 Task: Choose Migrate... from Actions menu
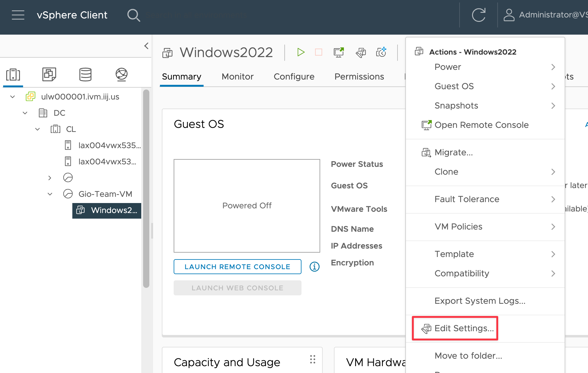click(x=485, y=153)
